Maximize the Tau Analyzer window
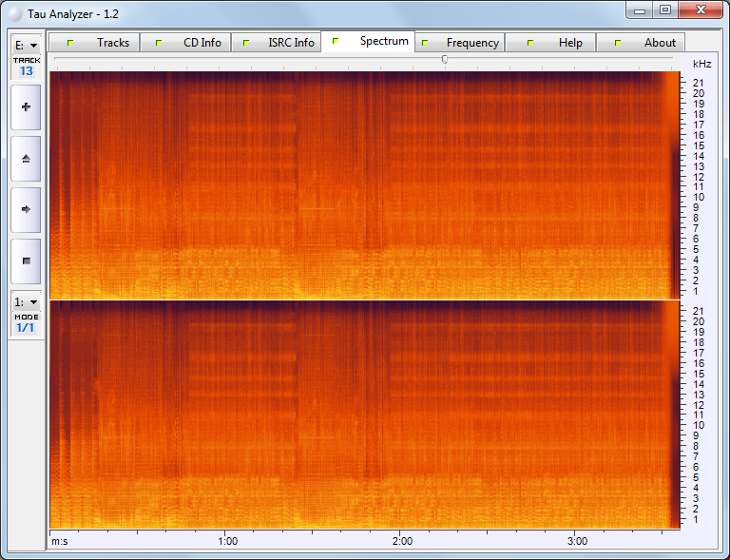 [665, 10]
